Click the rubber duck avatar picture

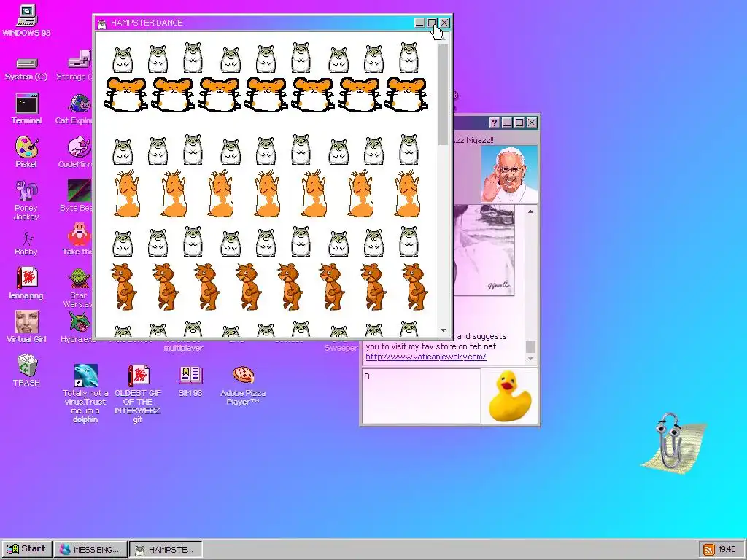pyautogui.click(x=509, y=396)
